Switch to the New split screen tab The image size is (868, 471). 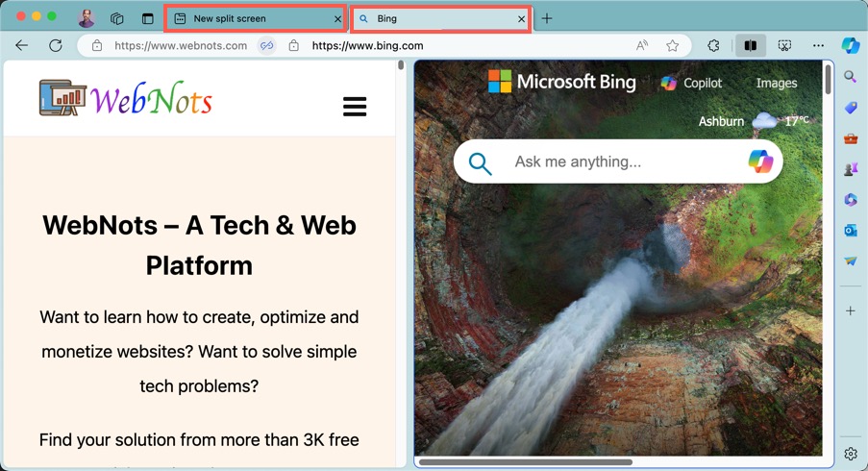pyautogui.click(x=250, y=18)
